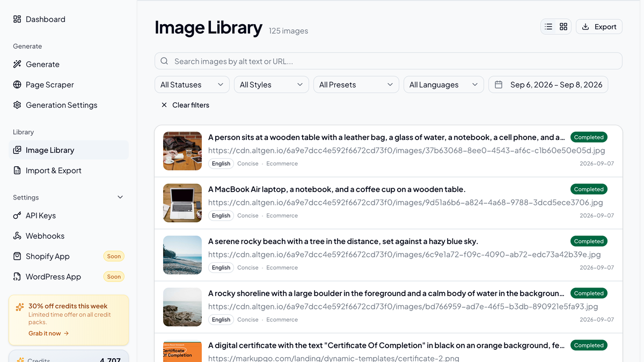
Task: Open the All Styles dropdown
Action: 272,85
